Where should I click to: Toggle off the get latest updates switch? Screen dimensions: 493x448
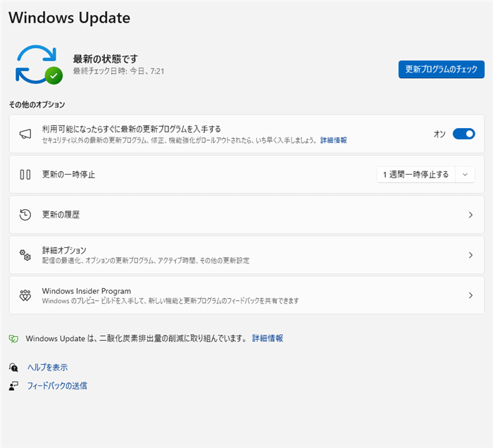(463, 134)
